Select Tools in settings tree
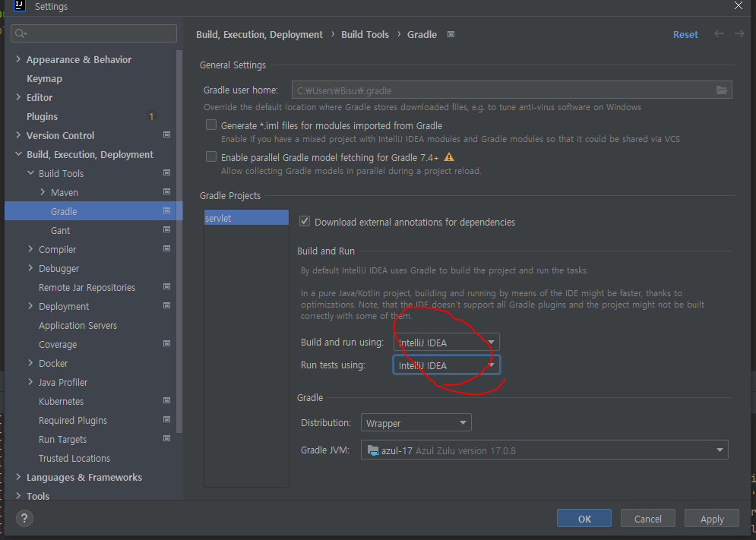 [38, 496]
